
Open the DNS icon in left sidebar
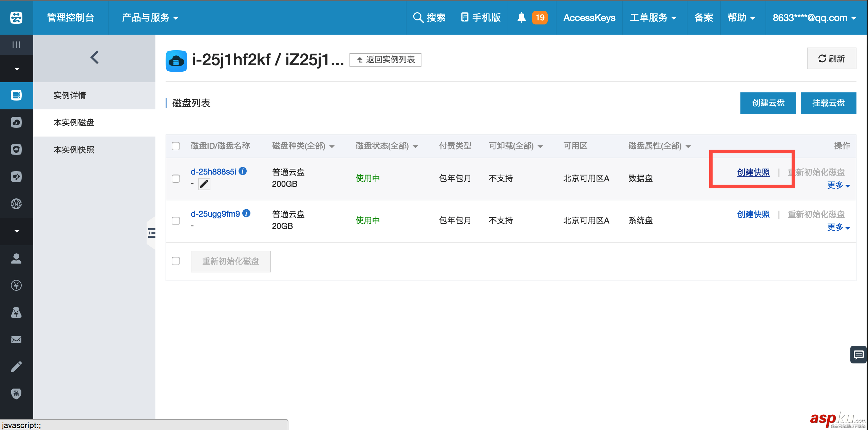16,204
